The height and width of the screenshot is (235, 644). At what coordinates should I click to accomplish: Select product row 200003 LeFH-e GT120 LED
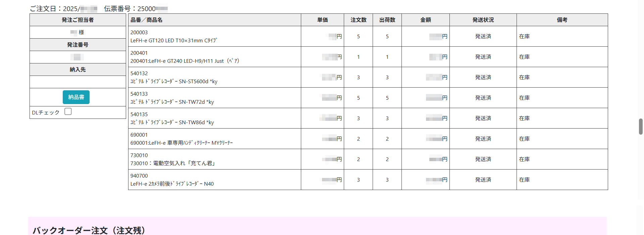click(368, 36)
